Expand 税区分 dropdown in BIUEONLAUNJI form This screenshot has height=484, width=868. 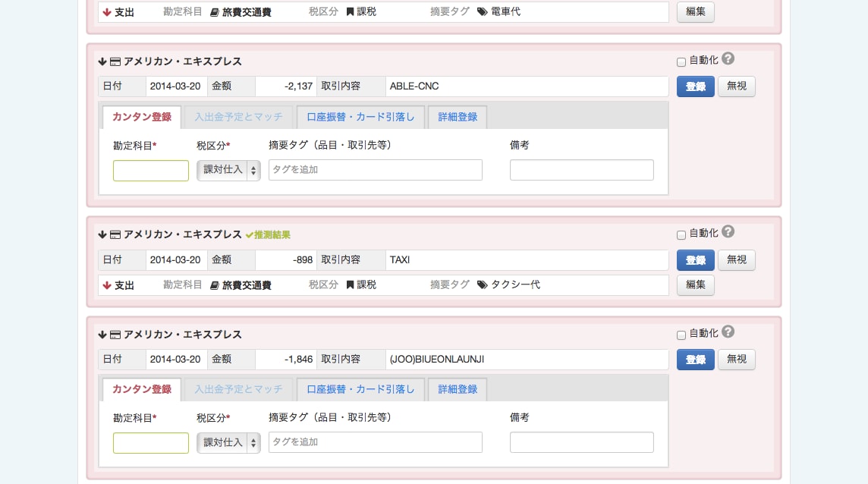point(228,442)
